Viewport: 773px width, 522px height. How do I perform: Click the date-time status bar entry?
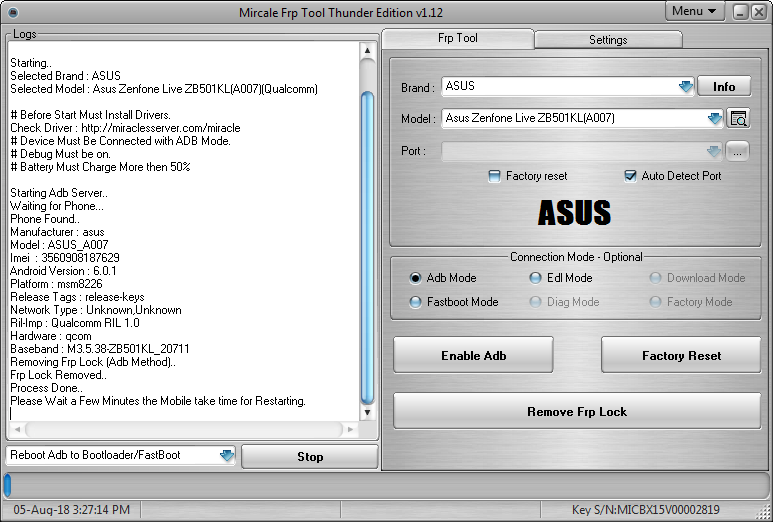coord(71,510)
